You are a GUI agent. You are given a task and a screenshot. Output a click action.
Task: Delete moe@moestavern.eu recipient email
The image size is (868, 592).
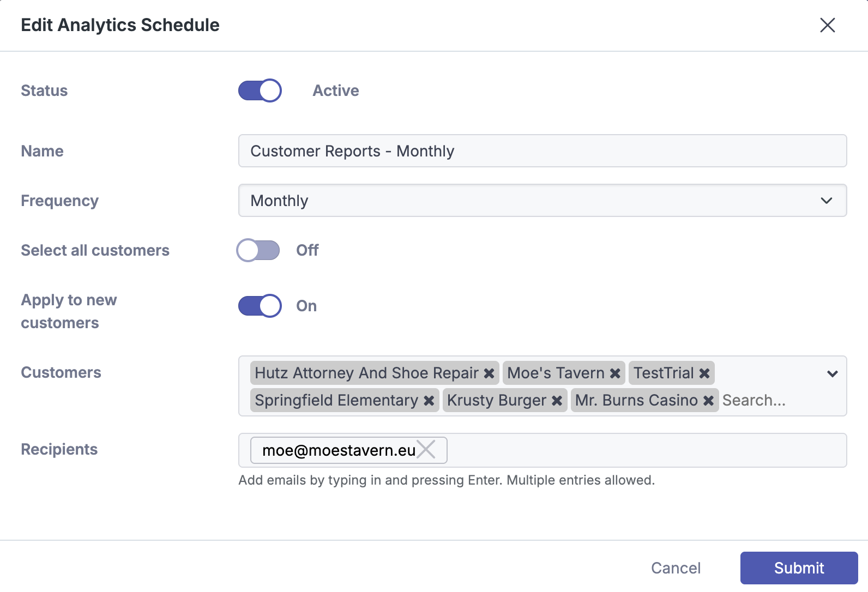pyautogui.click(x=426, y=450)
